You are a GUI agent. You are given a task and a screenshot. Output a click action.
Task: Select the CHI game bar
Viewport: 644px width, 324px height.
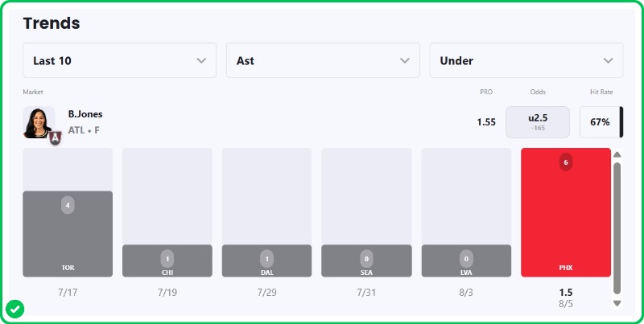click(x=167, y=260)
